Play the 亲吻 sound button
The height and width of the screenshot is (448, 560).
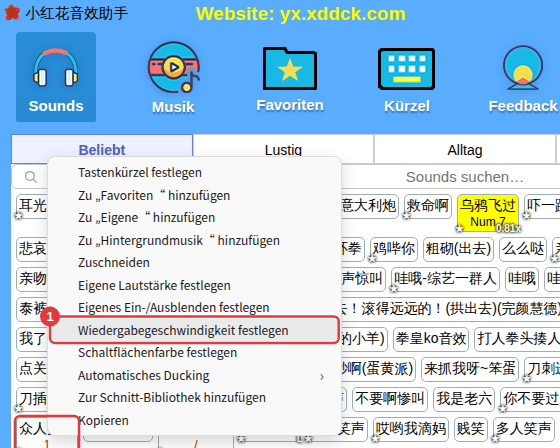(32, 279)
